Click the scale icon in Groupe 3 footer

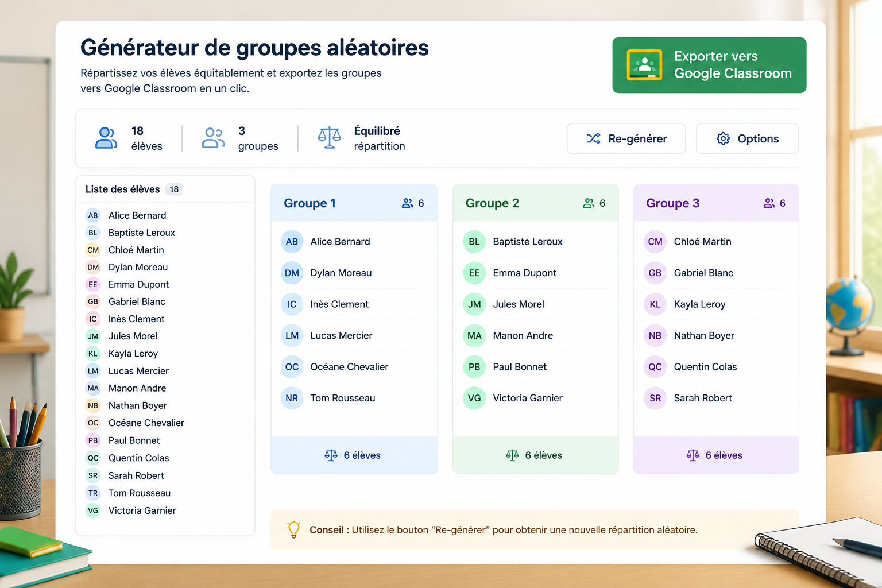[693, 455]
